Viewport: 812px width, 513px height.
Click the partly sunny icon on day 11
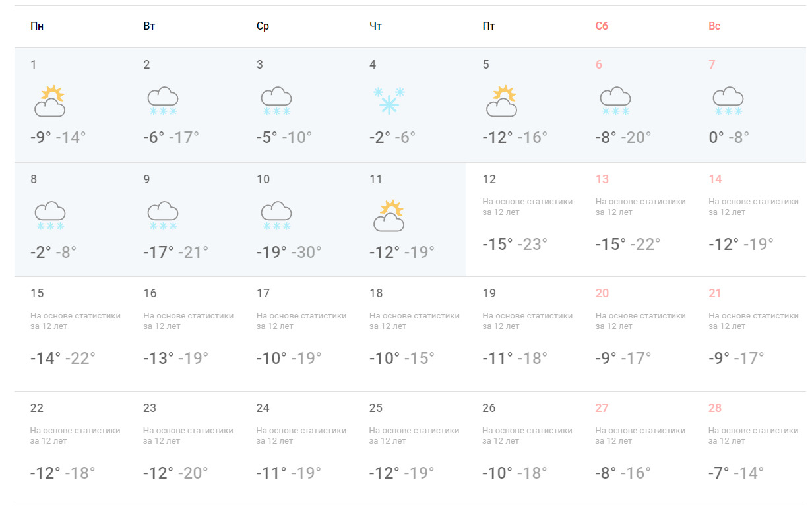(x=389, y=216)
